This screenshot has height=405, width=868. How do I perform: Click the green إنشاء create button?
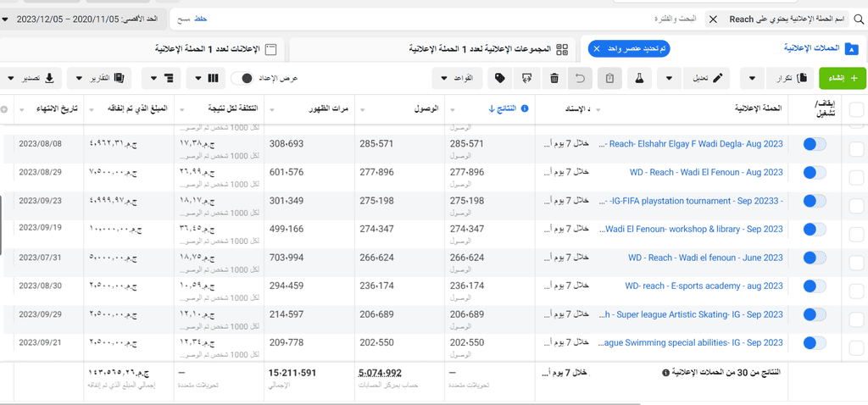[842, 79]
